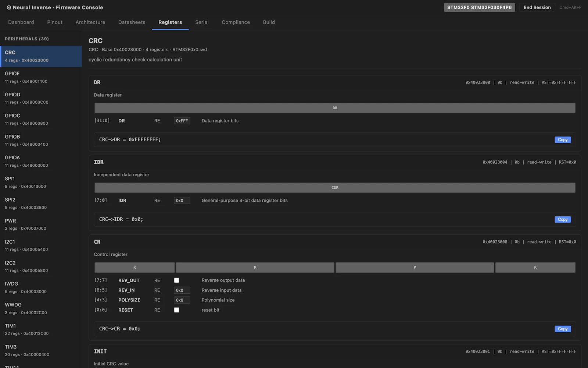Viewport: 588px width, 368px height.
Task: Click the POLYSIZE field name
Action: 129,300
